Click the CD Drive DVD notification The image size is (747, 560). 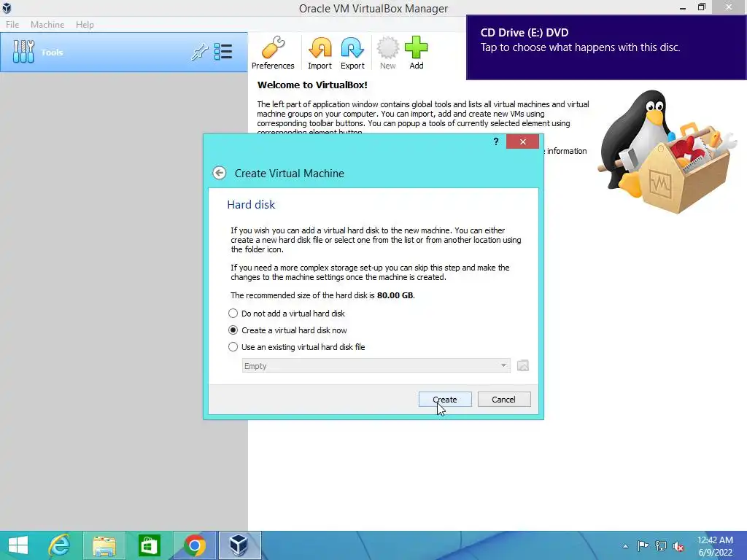pos(606,47)
